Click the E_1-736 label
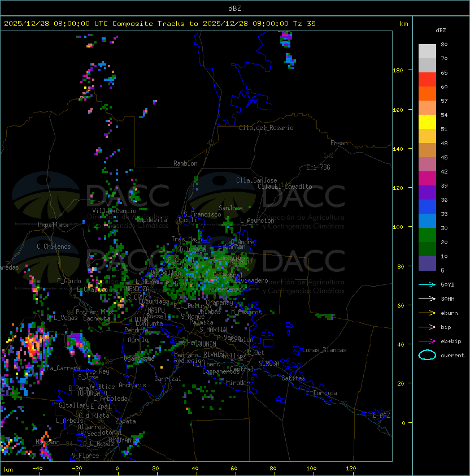This screenshot has width=470, height=476. coord(318,167)
